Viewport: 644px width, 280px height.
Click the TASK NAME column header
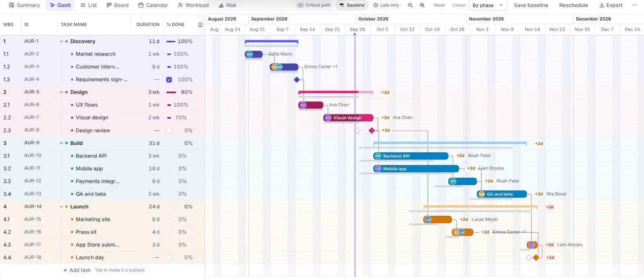pyautogui.click(x=74, y=25)
